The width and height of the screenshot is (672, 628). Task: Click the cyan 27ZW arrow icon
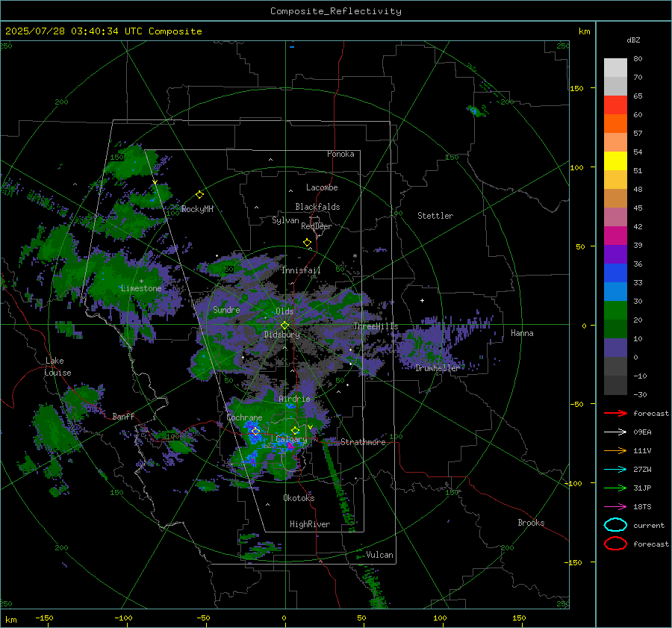tap(615, 470)
